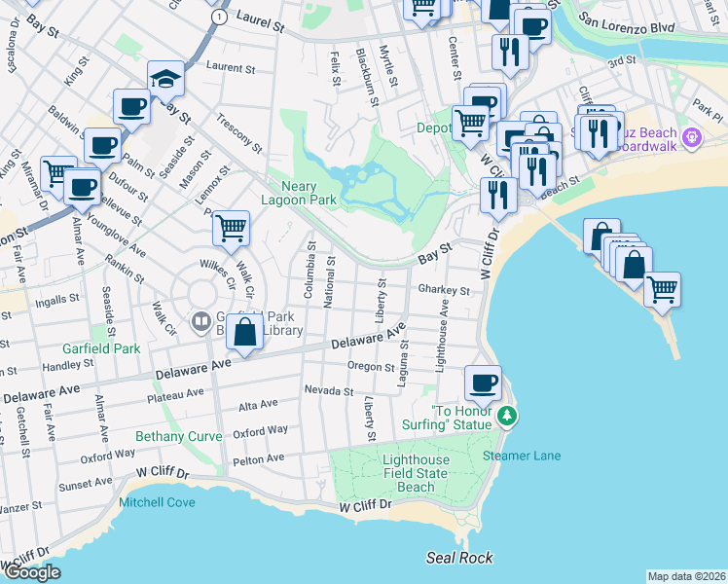Select the Bethany Curve label
Viewport: 728px width, 584px height.
179,436
